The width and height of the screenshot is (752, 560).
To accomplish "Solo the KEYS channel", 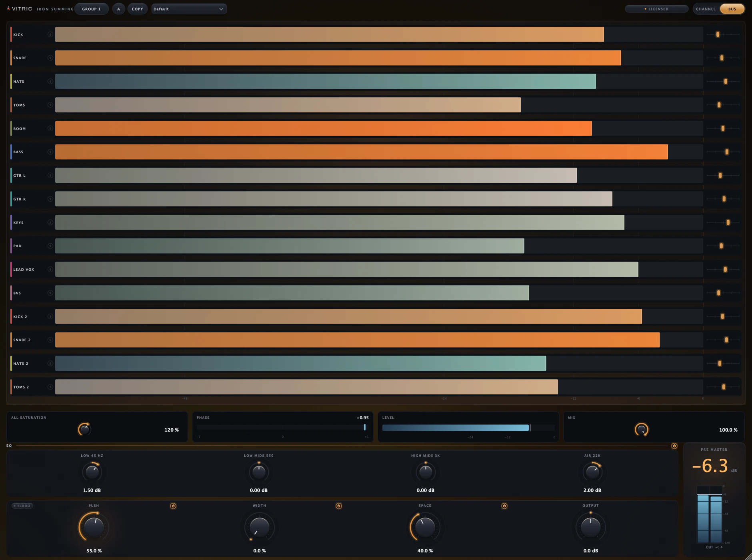I will click(50, 222).
